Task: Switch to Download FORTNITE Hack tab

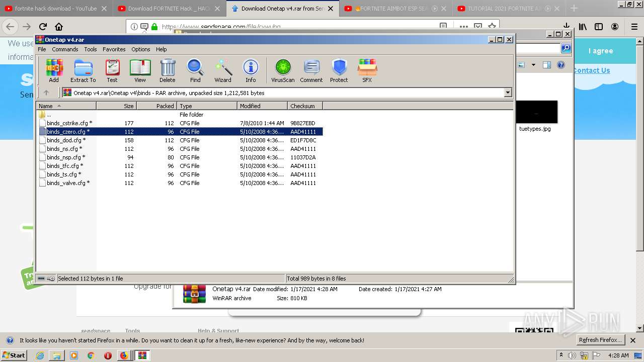Action: click(x=169, y=9)
